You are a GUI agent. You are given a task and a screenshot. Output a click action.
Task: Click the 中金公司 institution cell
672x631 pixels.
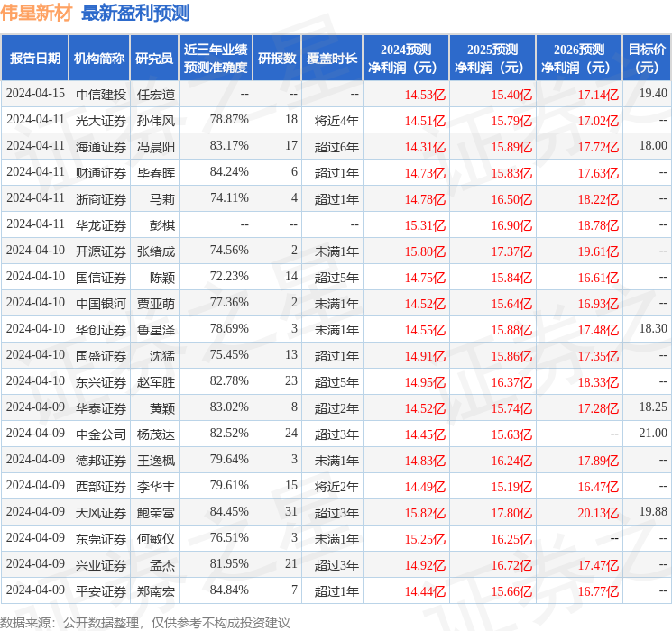click(x=101, y=434)
